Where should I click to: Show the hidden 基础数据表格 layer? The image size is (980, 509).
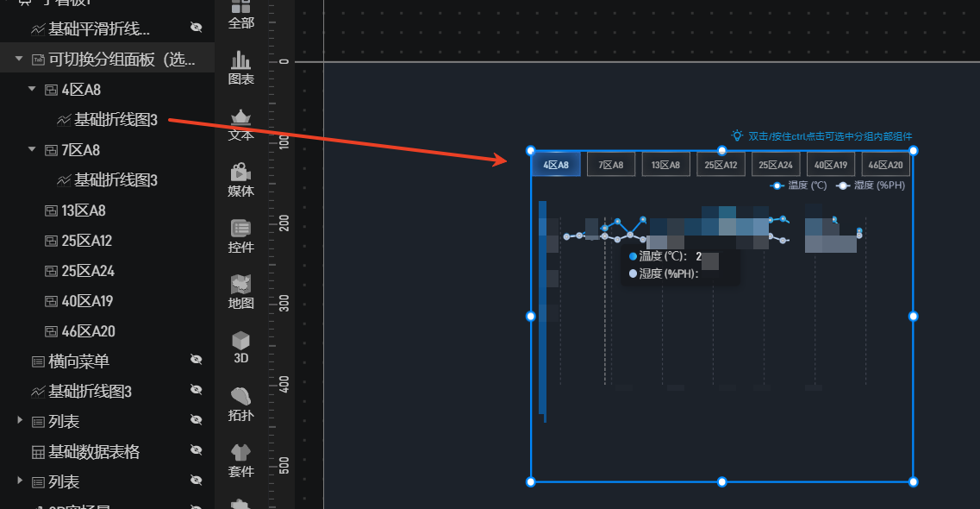tap(196, 450)
